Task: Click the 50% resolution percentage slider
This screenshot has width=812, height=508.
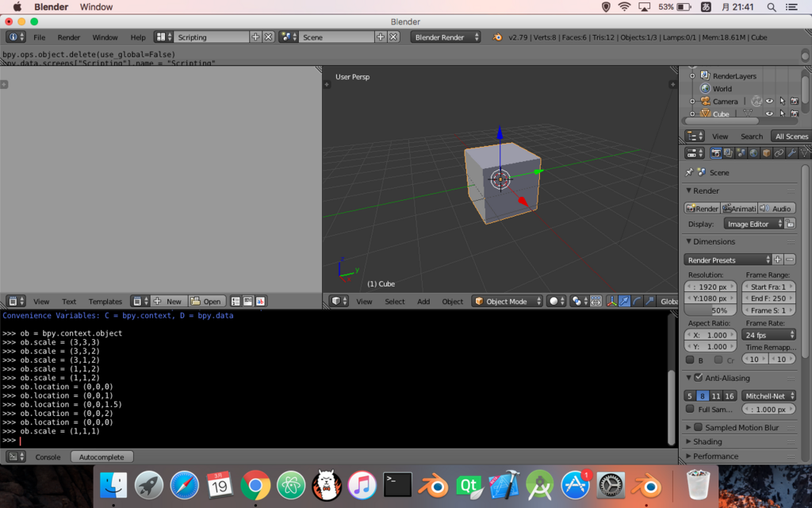Action: pyautogui.click(x=710, y=310)
